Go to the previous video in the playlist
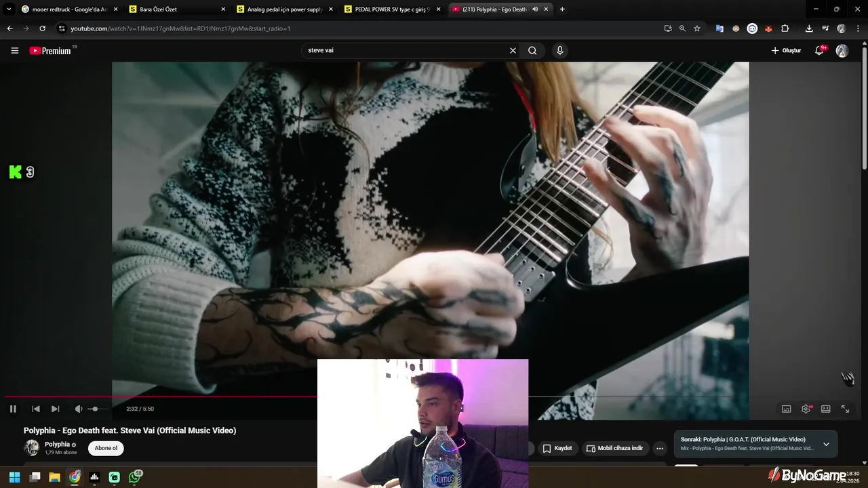Screen dimensions: 868x488 tap(36, 409)
